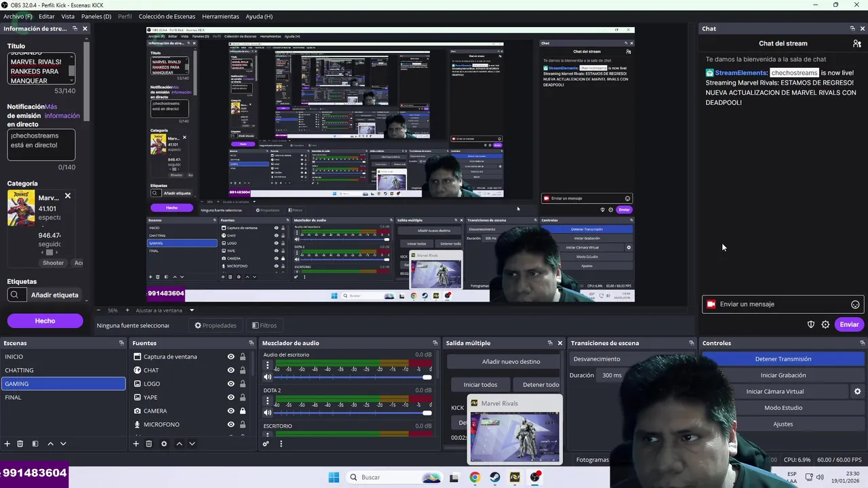Viewport: 868px width, 488px height.
Task: Mute the DOTA 2 audio channel
Action: [x=267, y=412]
